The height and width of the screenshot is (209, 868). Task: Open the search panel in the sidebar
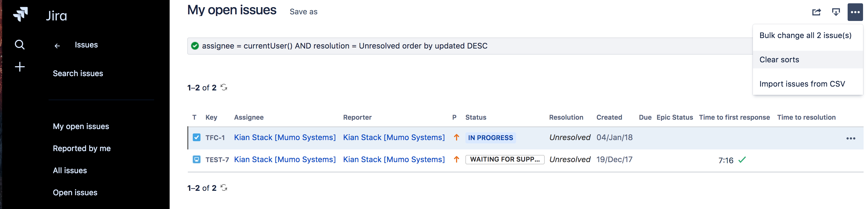[20, 44]
